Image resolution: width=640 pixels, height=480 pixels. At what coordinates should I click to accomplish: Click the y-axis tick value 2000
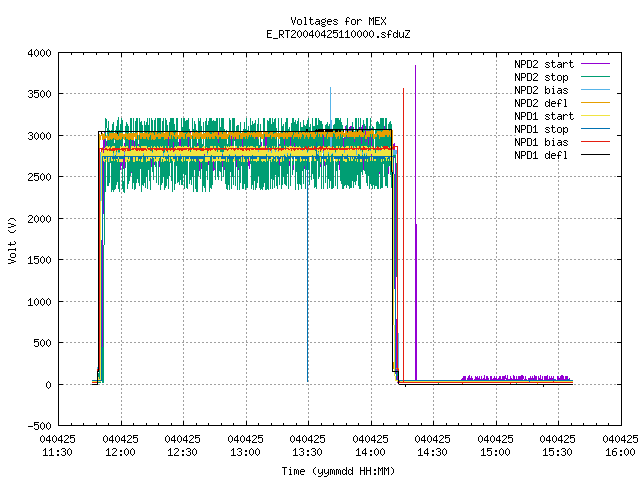(40, 219)
